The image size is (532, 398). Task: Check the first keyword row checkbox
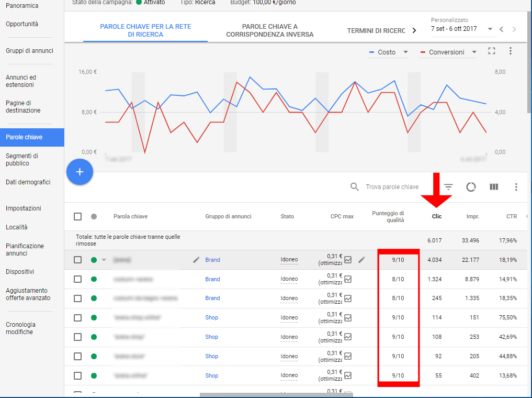coord(78,260)
